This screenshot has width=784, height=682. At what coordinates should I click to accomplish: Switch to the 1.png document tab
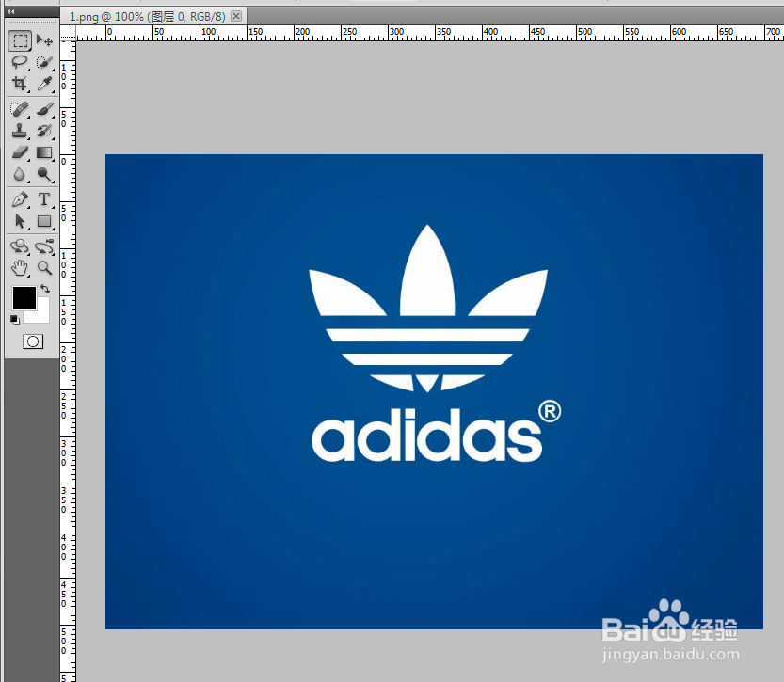pos(147,17)
